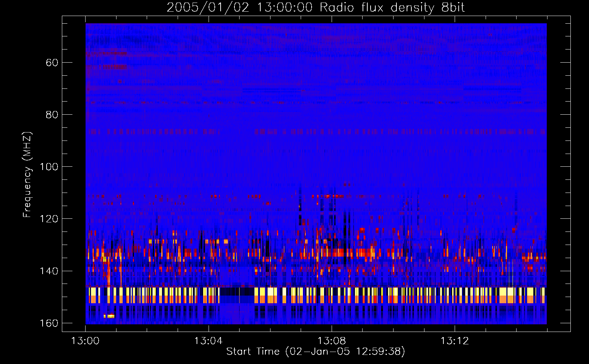Select the 120 frequency tick label
589x364 pixels.
click(49, 219)
